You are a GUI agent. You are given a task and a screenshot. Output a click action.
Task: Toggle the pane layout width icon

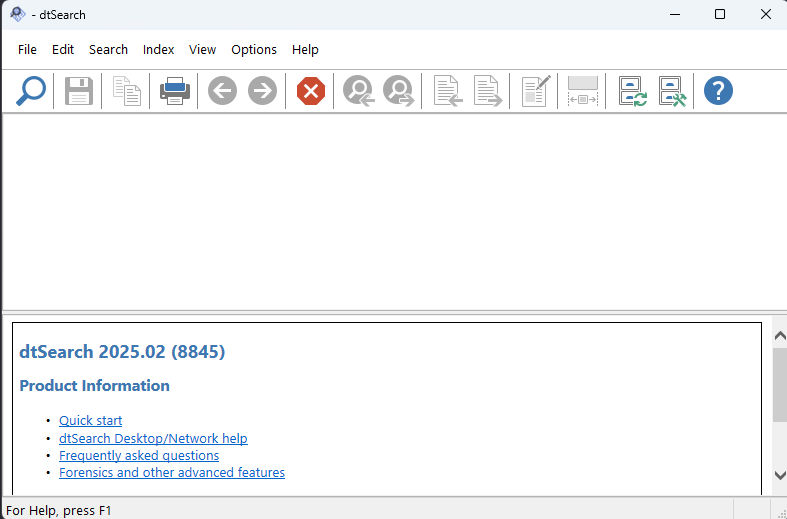583,91
